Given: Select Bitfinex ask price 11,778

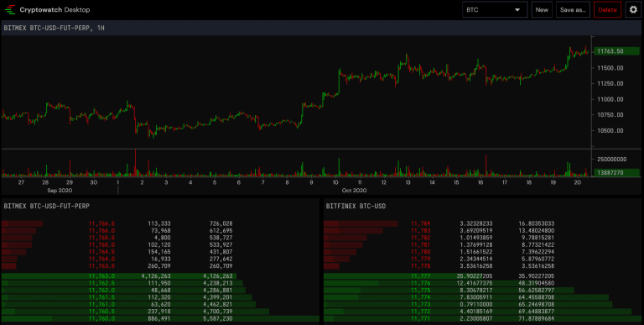Looking at the screenshot, I should pos(421,265).
